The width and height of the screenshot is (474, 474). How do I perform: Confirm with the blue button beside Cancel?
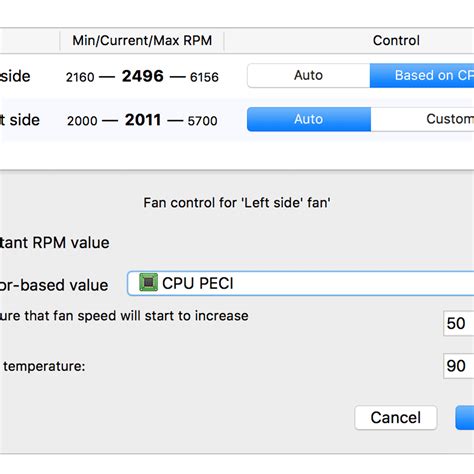point(465,418)
